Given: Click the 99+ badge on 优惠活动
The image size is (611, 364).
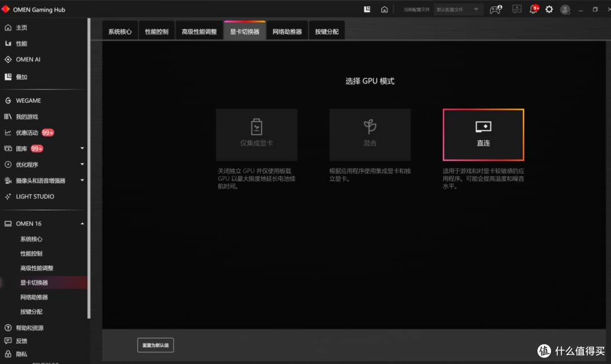Looking at the screenshot, I should (x=48, y=133).
